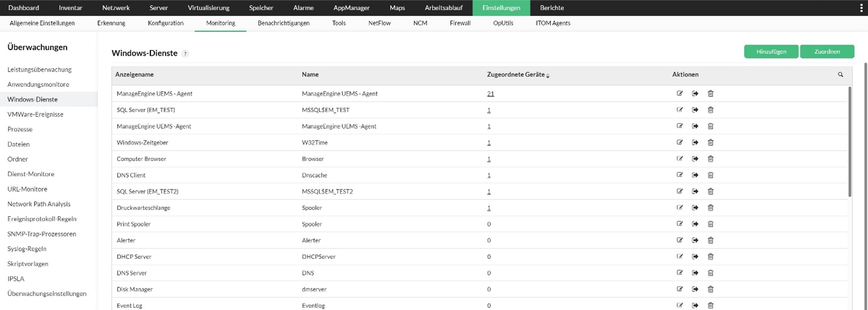Viewport: 868px width, 310px height.
Task: Edit the DHCP Server service
Action: click(680, 256)
